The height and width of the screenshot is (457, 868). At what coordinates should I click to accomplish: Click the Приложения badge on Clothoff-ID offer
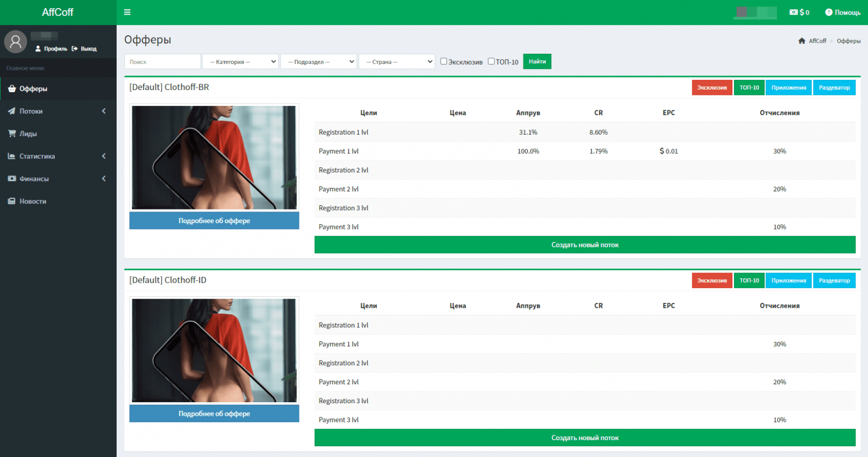(x=788, y=281)
